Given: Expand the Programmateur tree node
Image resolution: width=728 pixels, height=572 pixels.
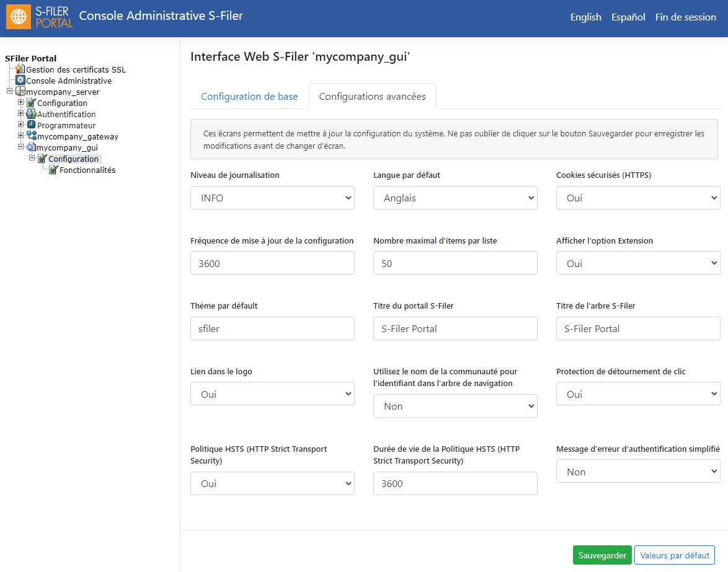Looking at the screenshot, I should coord(20,125).
